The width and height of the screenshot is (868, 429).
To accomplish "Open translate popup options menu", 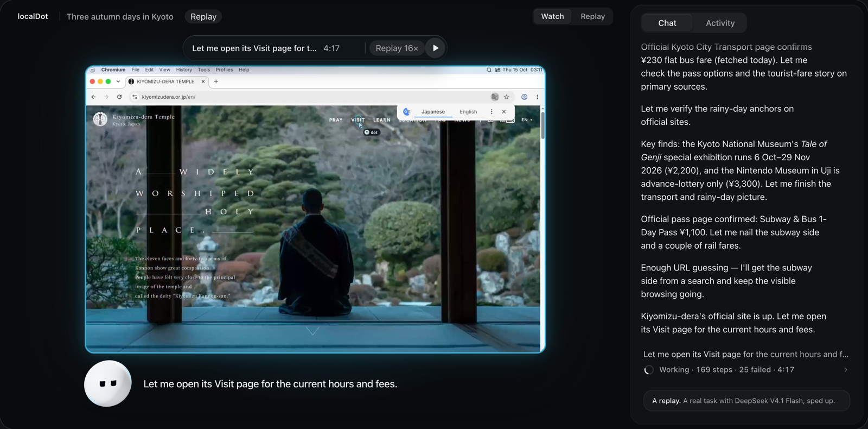I will point(492,112).
